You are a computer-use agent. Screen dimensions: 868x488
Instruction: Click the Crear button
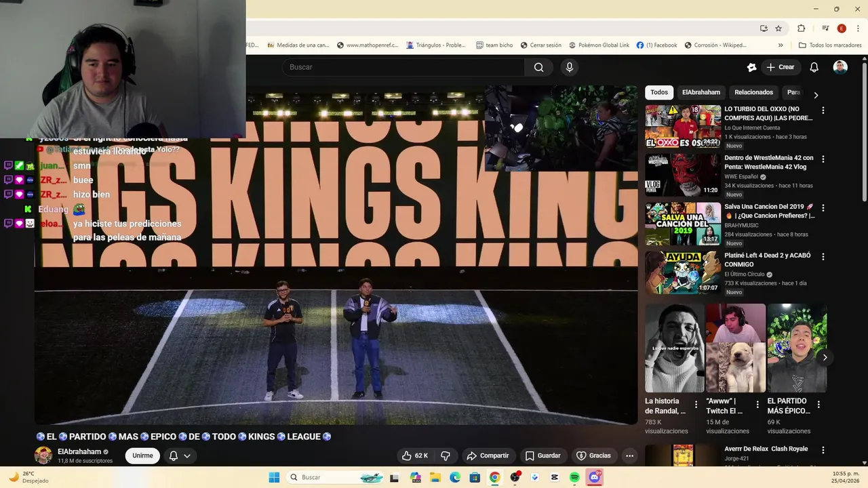coord(780,67)
